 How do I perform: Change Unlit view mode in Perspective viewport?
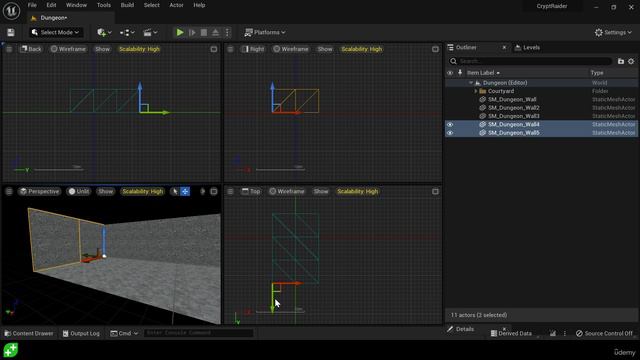(79, 191)
